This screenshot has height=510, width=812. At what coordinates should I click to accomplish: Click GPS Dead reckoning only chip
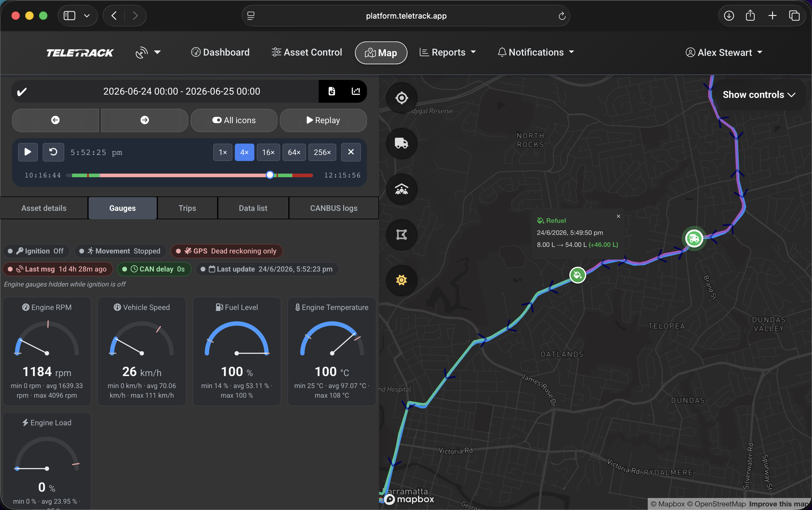tap(227, 251)
